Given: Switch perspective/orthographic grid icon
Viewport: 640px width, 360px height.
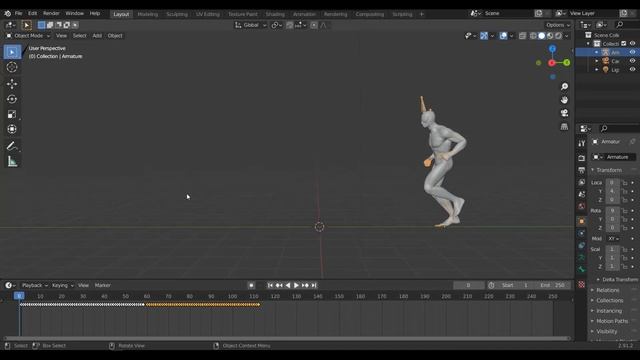Looking at the screenshot, I should tap(564, 127).
